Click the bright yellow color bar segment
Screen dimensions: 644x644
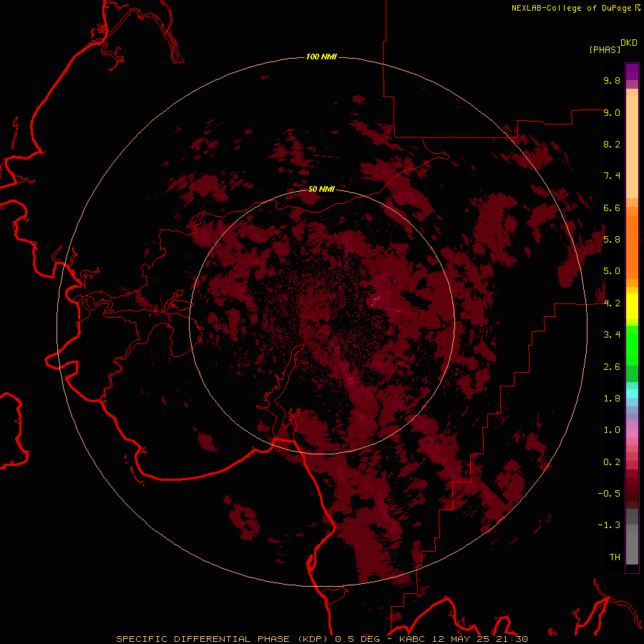click(x=632, y=306)
